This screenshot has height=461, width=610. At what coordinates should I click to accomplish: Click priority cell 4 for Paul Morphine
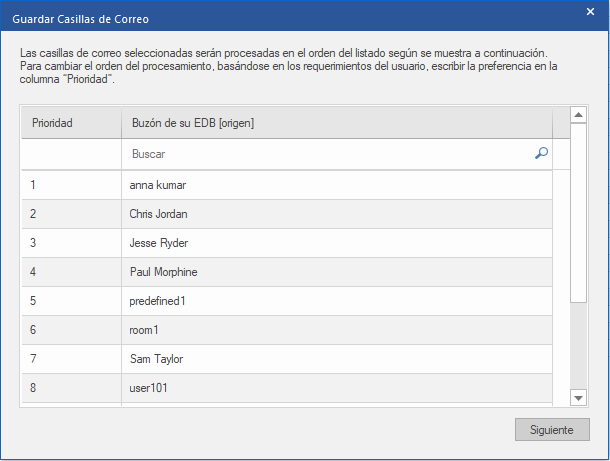click(71, 272)
